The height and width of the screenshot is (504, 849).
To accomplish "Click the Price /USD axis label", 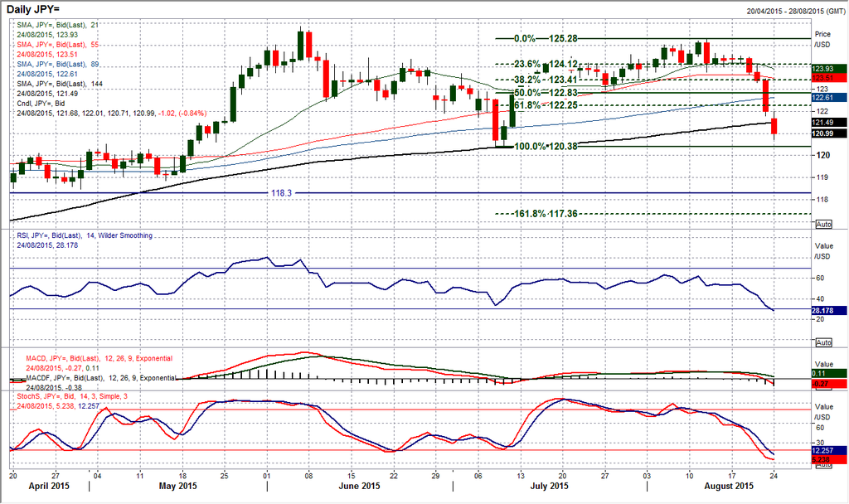I will [822, 40].
